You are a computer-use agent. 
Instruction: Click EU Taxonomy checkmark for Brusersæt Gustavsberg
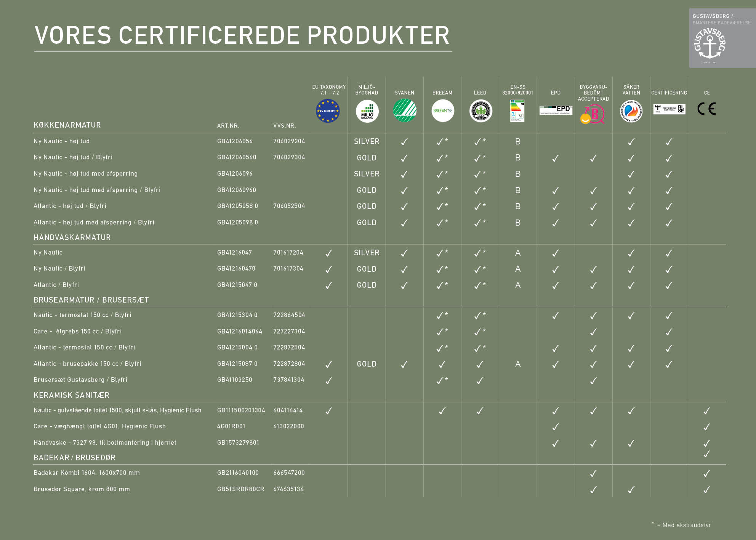[x=329, y=380]
